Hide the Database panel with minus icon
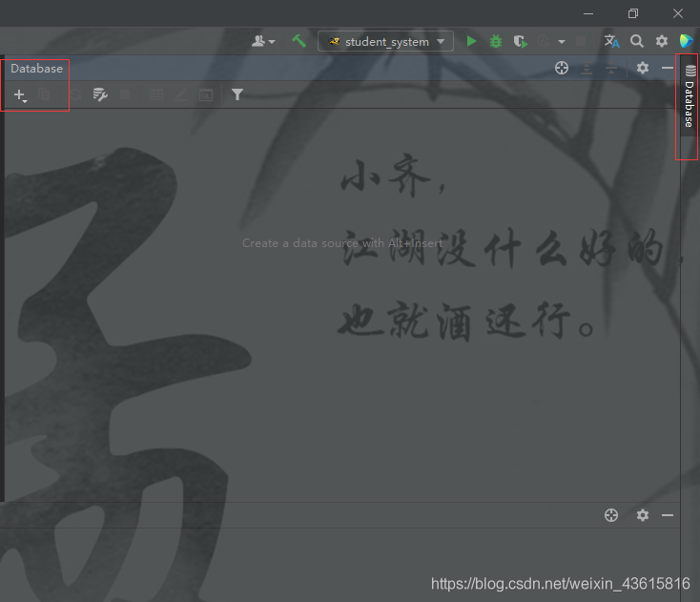The height and width of the screenshot is (602, 700). 668,68
